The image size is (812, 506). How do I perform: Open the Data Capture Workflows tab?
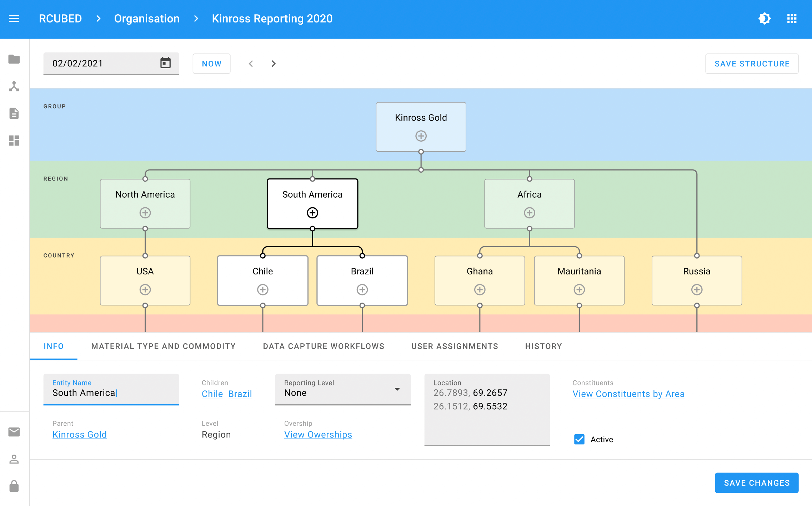click(324, 346)
